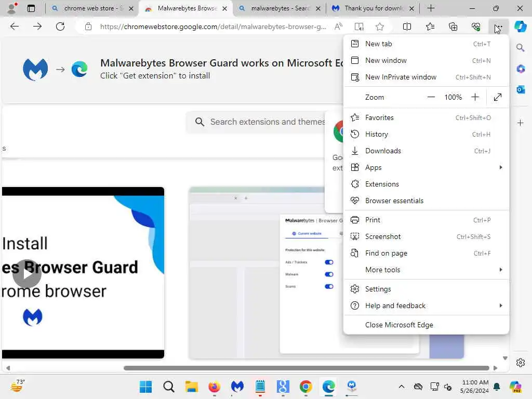Open a New InPrivate window
The height and width of the screenshot is (399, 532).
pos(426,77)
